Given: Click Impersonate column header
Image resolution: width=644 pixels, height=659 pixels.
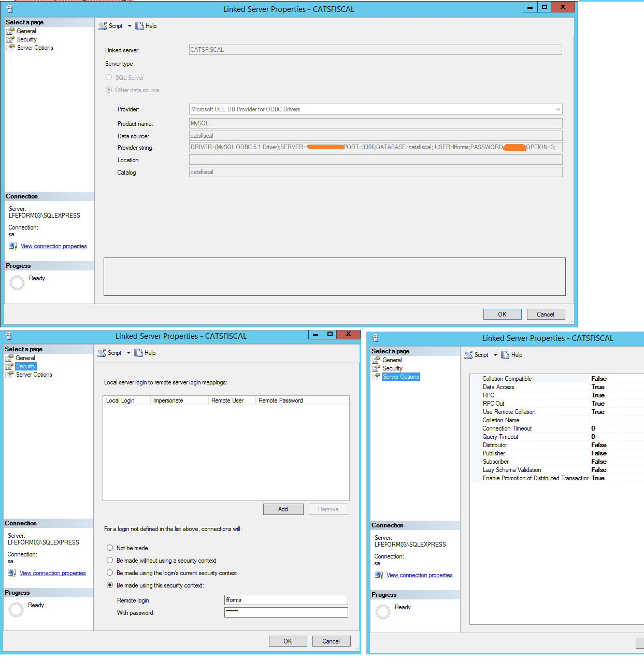Looking at the screenshot, I should (x=180, y=400).
